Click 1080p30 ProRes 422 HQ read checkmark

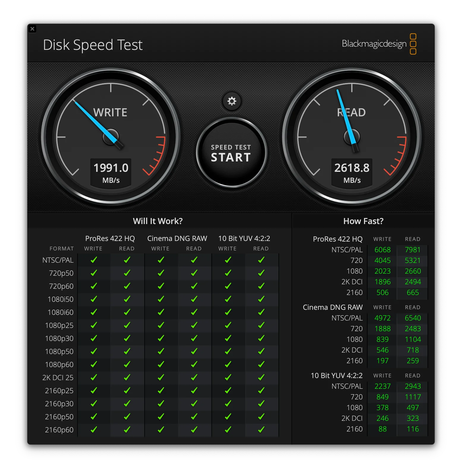tap(127, 338)
